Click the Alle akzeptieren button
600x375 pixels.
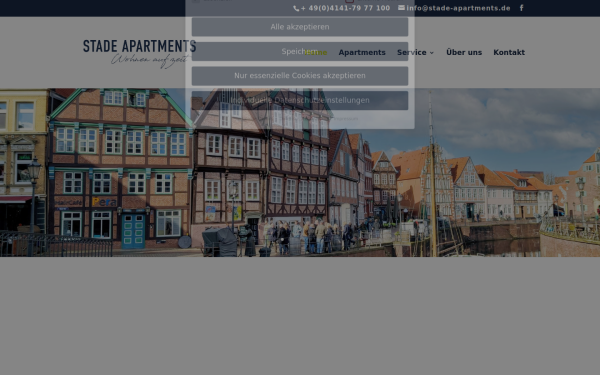(300, 27)
